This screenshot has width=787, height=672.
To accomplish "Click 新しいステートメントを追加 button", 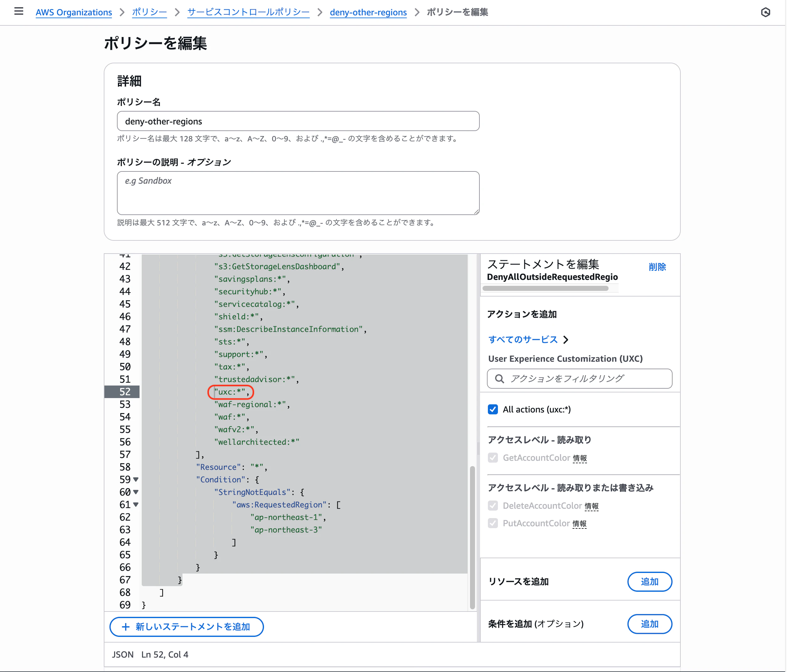I will pyautogui.click(x=187, y=627).
